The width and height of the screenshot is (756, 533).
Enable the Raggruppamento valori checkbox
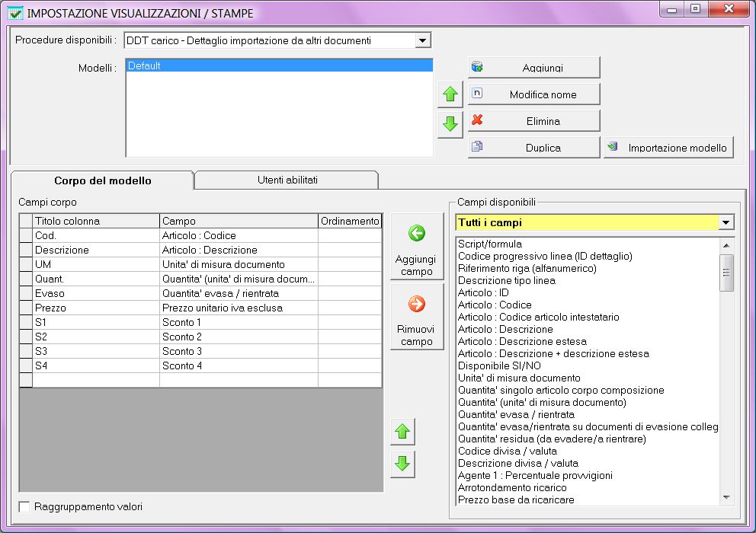25,506
